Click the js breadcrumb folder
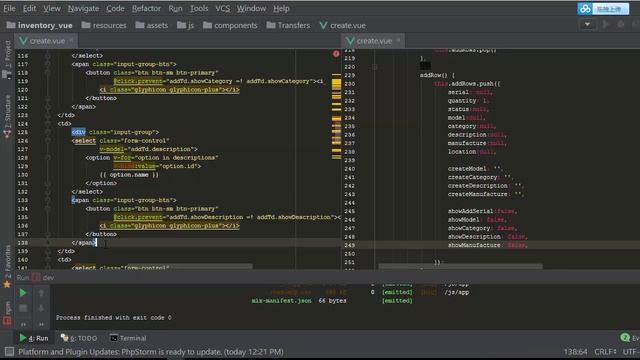640x360 pixels. pos(186,25)
